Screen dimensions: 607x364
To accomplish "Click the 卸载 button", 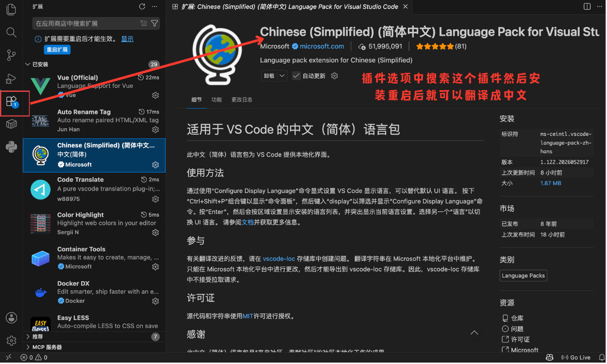I will tap(269, 76).
